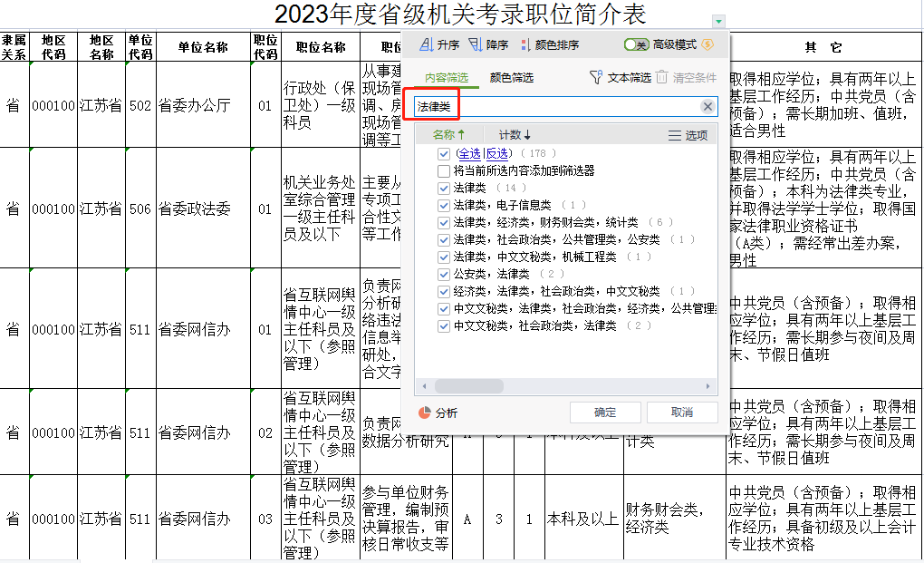Sort list by 名称 column
Viewport: 924px width, 563px height.
(x=448, y=135)
